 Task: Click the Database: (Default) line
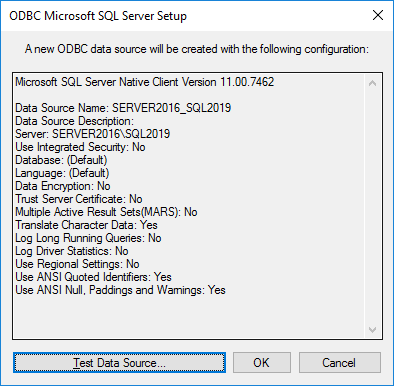[x=61, y=160]
